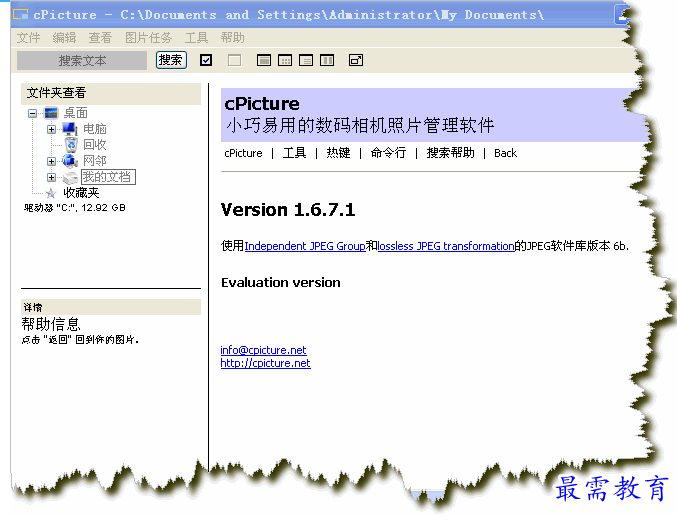Image resolution: width=677 pixels, height=520 pixels.
Task: Open the 热键 help page link
Action: point(338,153)
